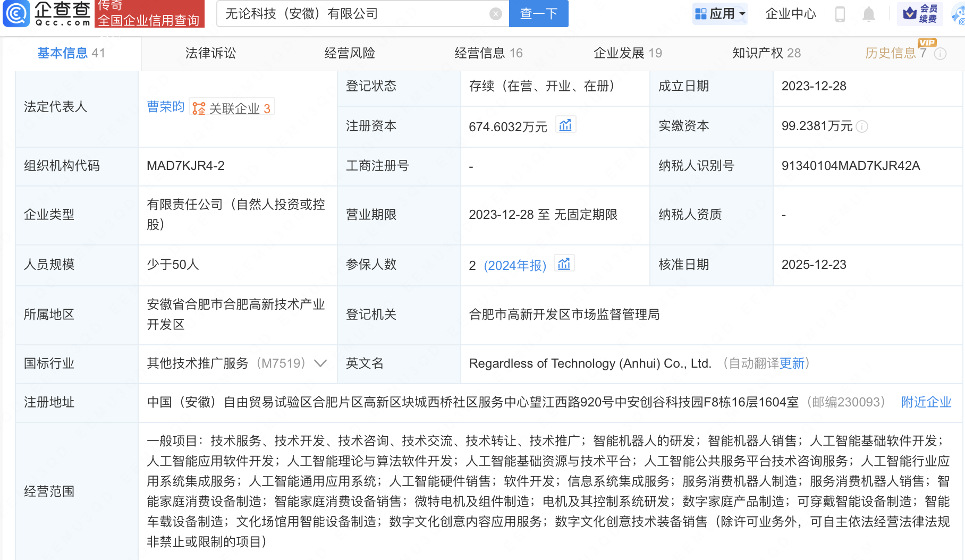Open the 应用 dropdown menu
This screenshot has width=965, height=560.
(720, 14)
